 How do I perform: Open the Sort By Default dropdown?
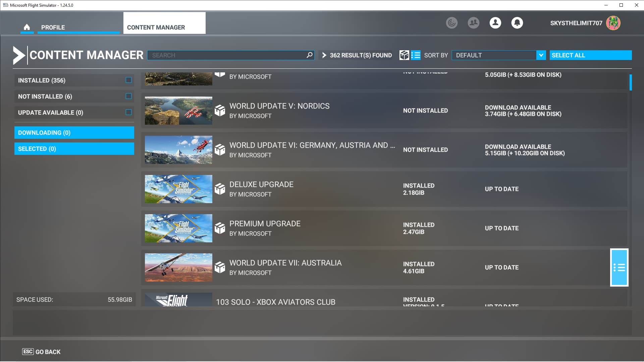(498, 55)
